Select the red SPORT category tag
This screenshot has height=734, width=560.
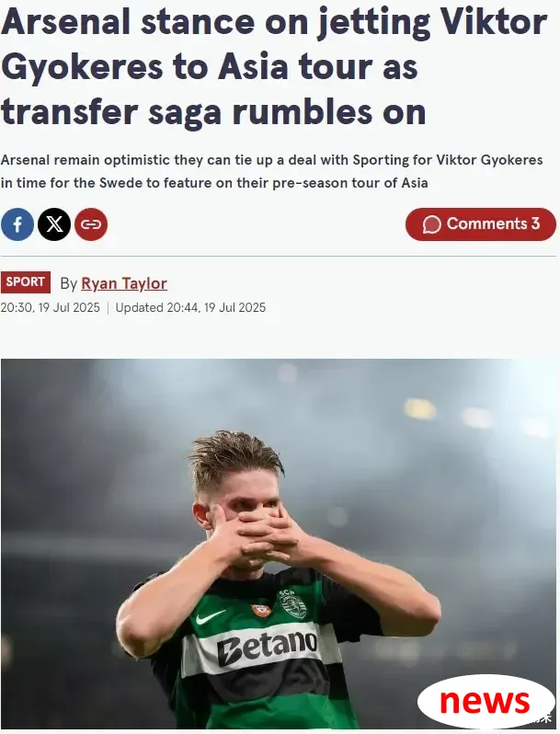[x=26, y=282]
